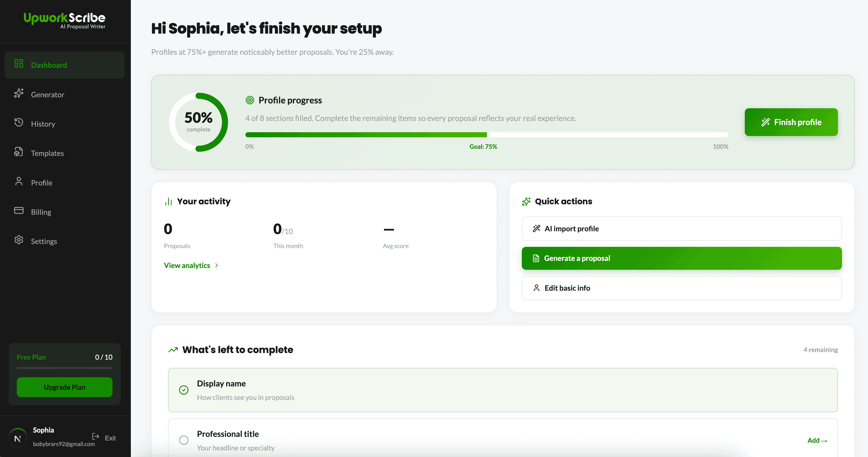Click the 4 remaining text
Screen dimensions: 868x457
pos(820,350)
